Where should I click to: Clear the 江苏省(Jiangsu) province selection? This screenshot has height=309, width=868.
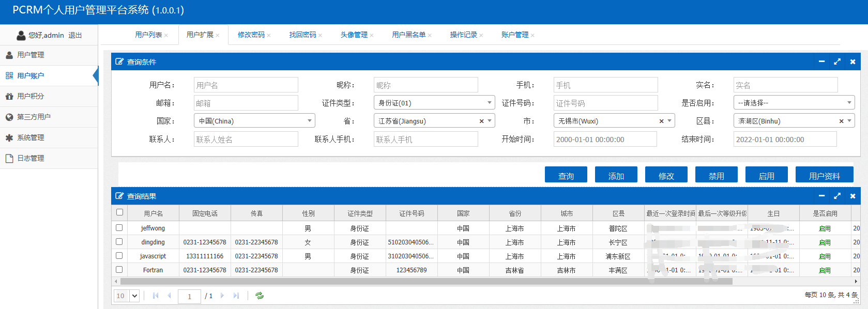(481, 121)
